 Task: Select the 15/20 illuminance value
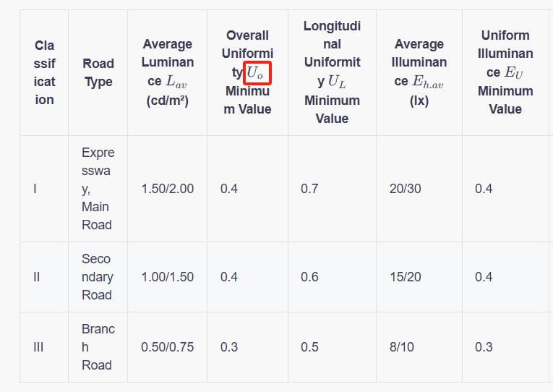(405, 277)
